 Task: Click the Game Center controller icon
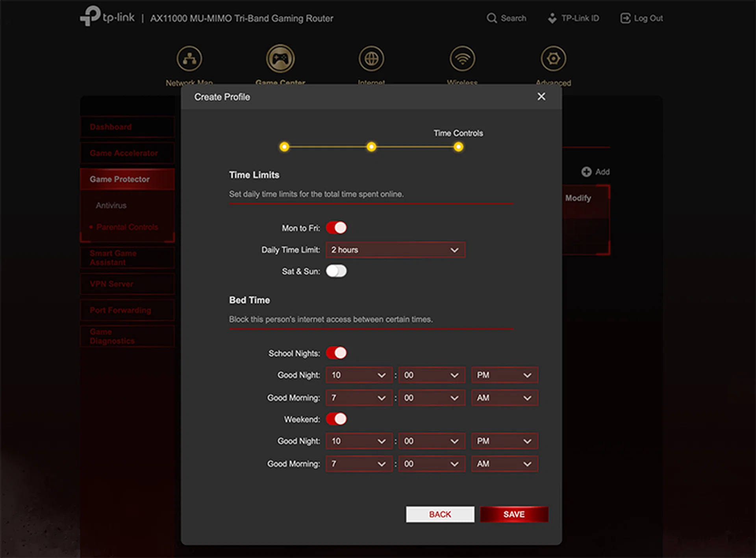tap(280, 59)
